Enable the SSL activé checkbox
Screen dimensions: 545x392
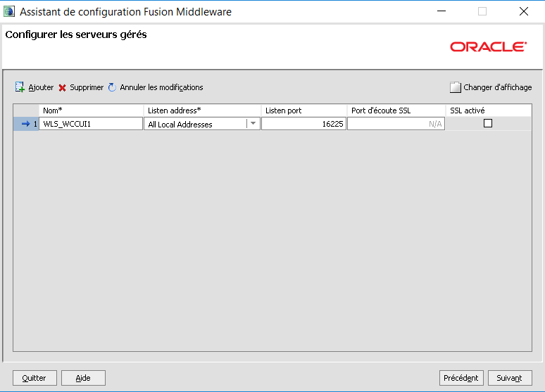tap(487, 123)
